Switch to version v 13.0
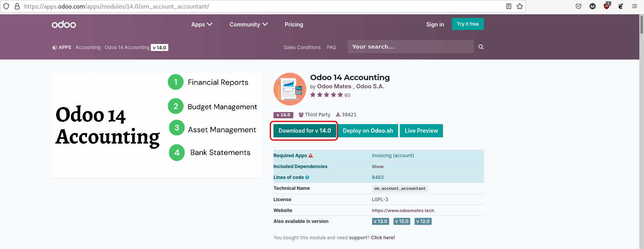This screenshot has width=644, height=249. point(381,221)
